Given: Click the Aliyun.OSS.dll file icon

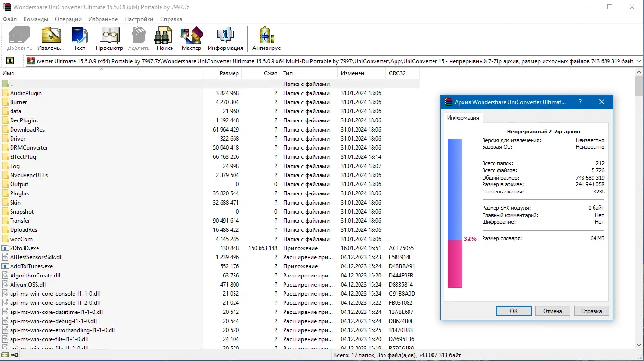Looking at the screenshot, I should point(5,285).
